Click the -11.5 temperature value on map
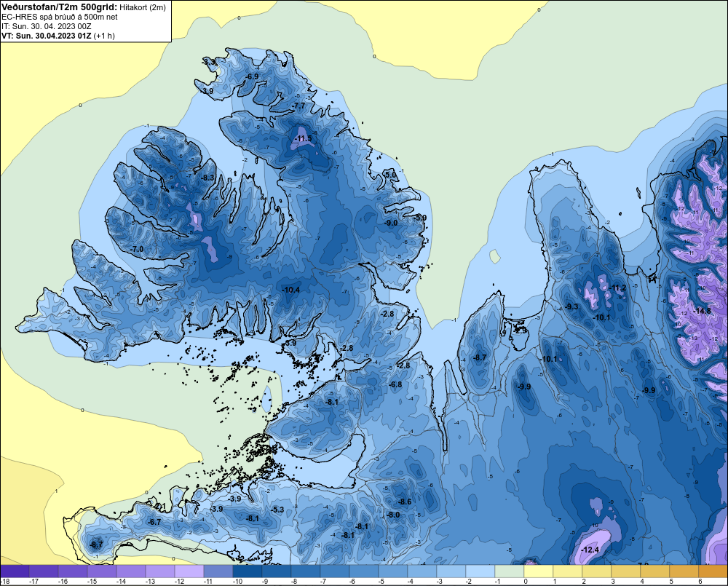Screen dimensions: 728x586 point(304,139)
